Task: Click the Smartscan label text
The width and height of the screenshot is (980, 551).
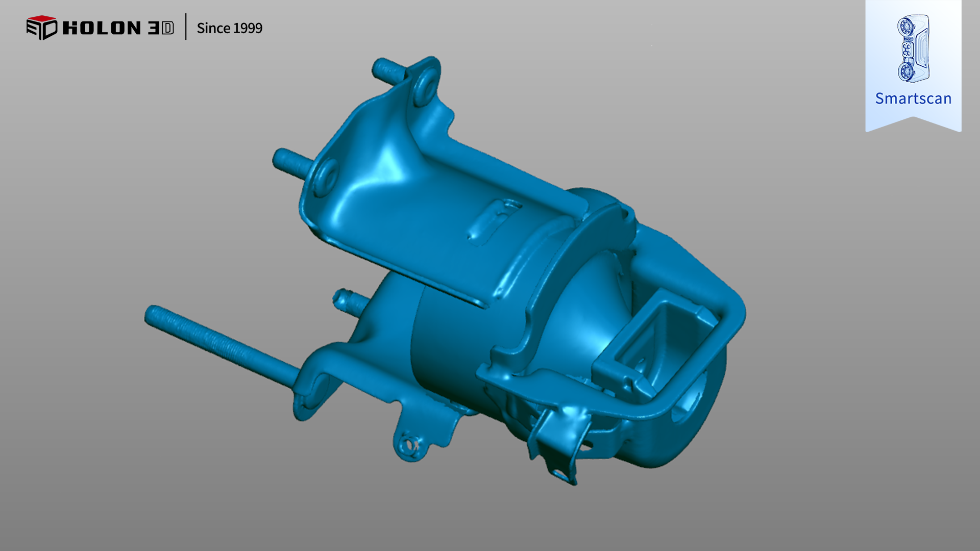Action: (913, 98)
